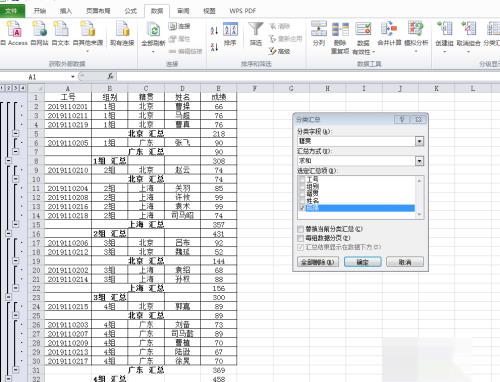Open the 分类字段 dropdown
Screen dimensions: 500x382
[x=419, y=141]
